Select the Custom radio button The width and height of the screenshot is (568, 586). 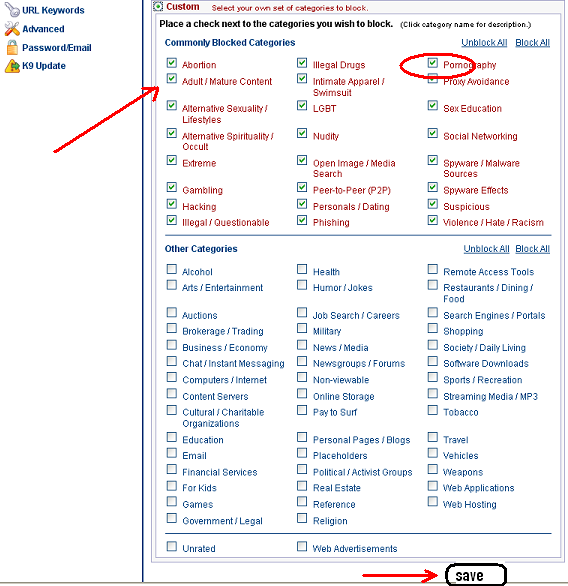(x=158, y=6)
